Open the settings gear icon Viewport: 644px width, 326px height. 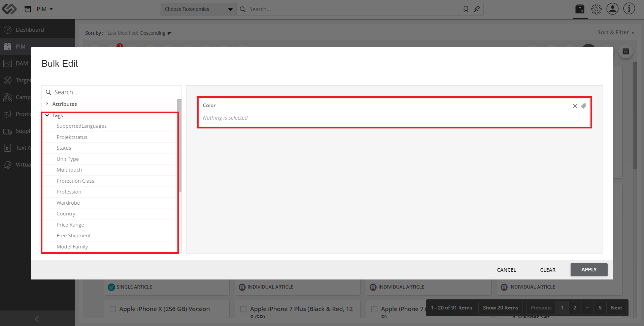click(596, 9)
